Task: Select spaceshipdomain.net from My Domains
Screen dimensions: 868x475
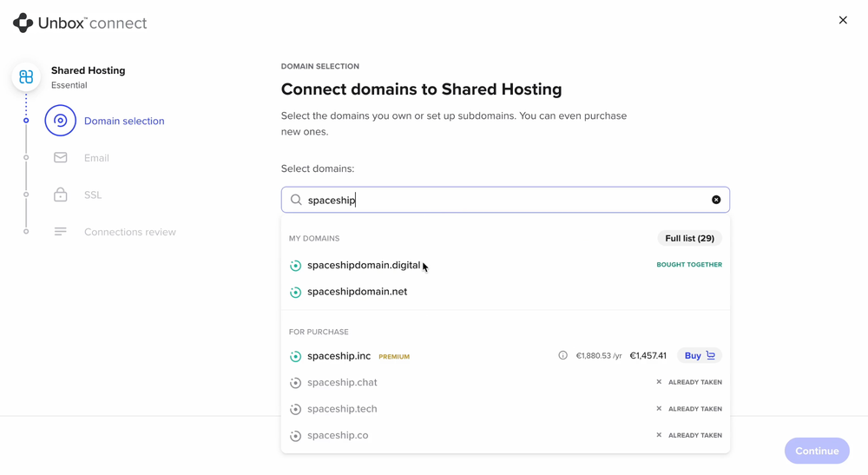Action: (x=357, y=292)
